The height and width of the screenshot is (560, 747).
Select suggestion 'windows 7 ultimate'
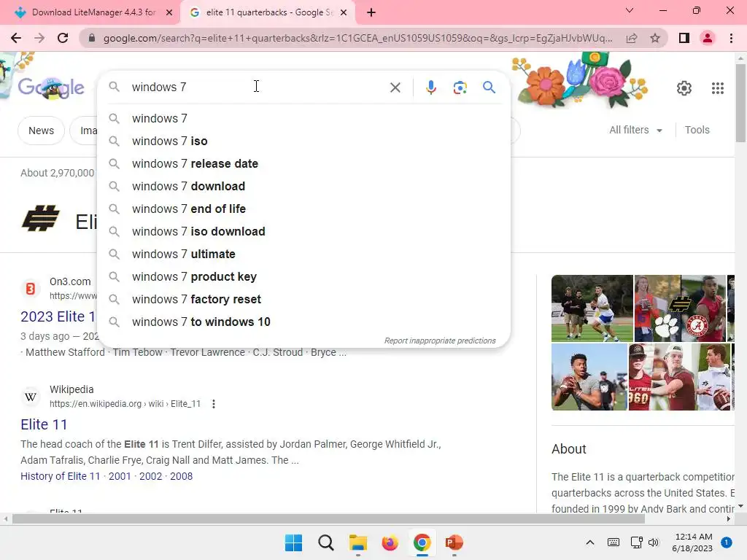[303, 254]
